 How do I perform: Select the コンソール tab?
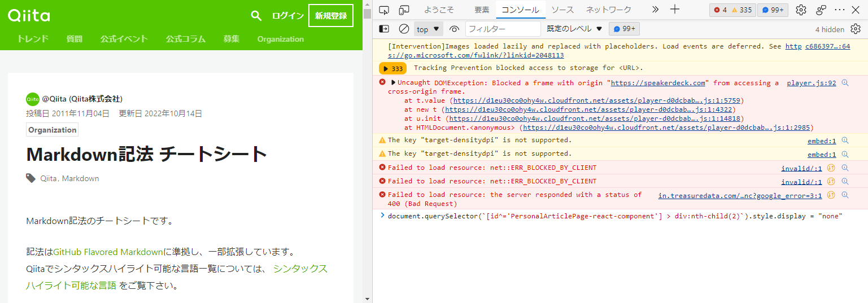point(520,10)
